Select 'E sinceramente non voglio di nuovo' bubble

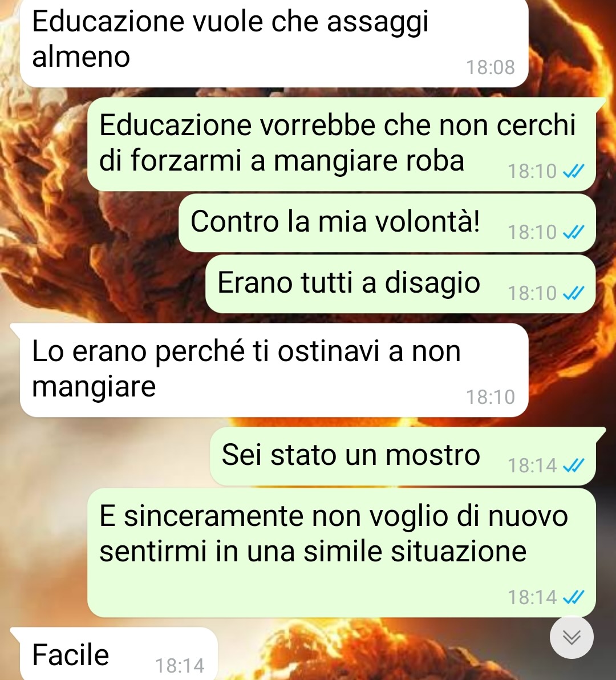(342, 552)
